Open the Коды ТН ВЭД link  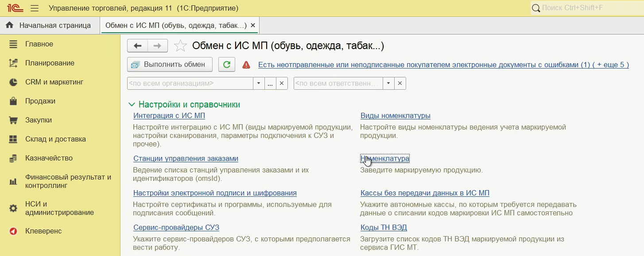[x=384, y=228]
